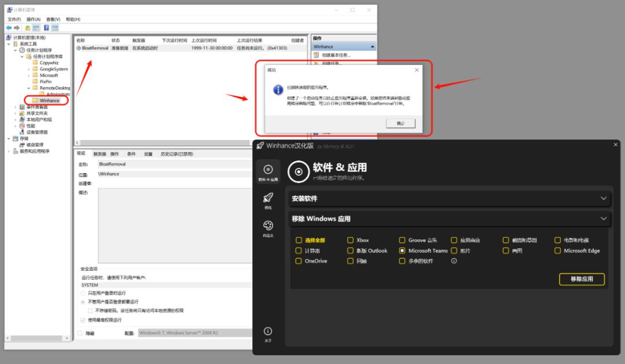The height and width of the screenshot is (364, 625).
Task: Click the Winhance rocket logo in title bar
Action: click(260, 145)
